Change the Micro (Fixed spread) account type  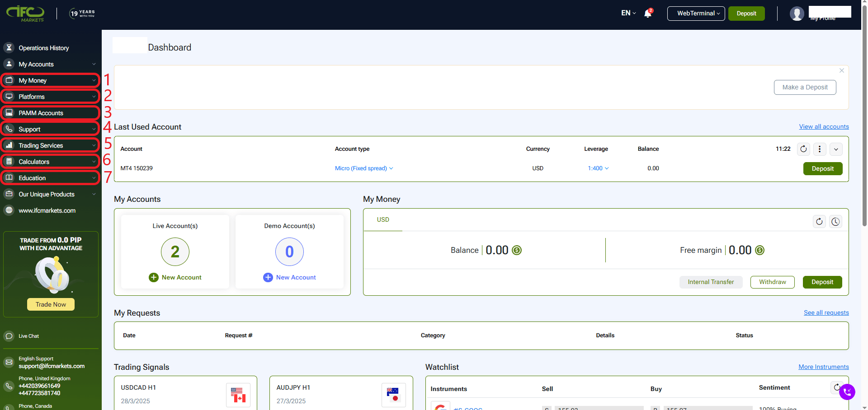pos(364,168)
